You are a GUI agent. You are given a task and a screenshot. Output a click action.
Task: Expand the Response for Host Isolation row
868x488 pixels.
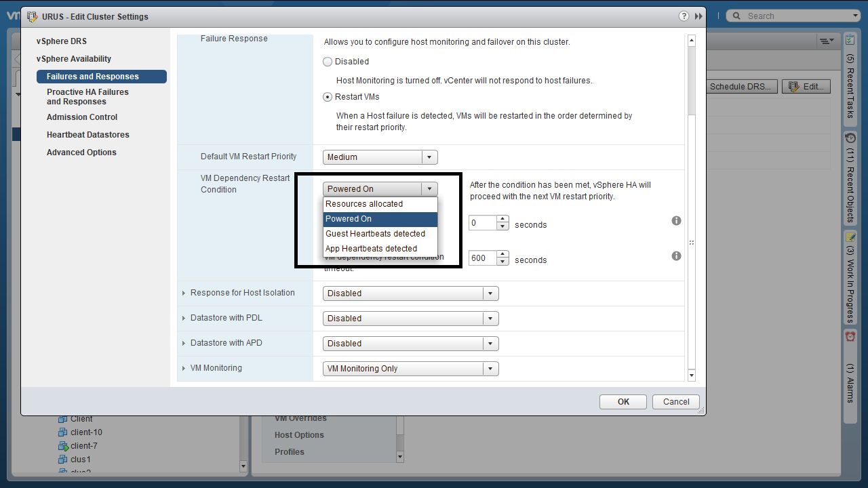pos(184,293)
